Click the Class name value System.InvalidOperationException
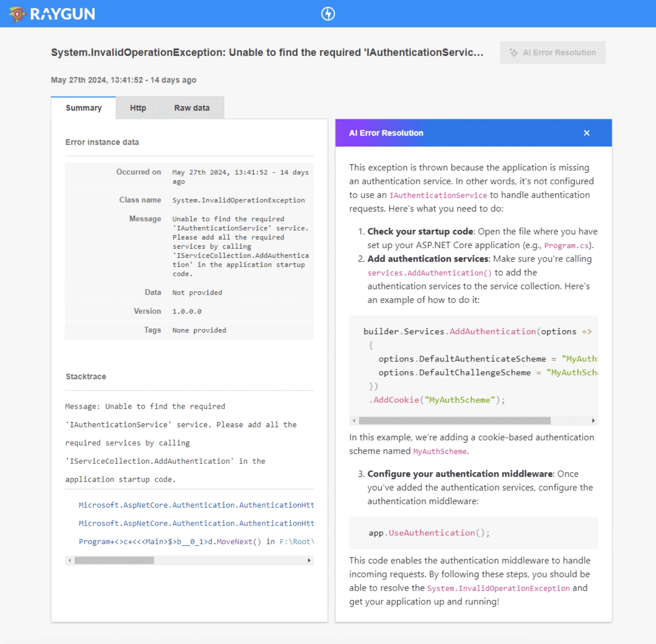Image resolution: width=656 pixels, height=644 pixels. (x=239, y=200)
